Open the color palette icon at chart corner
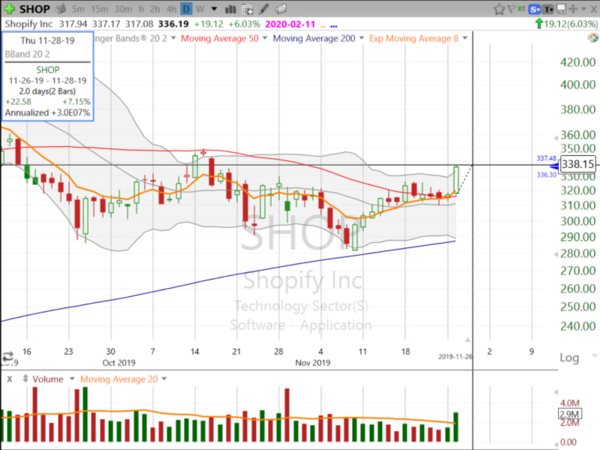The height and width of the screenshot is (450, 600). point(593,38)
